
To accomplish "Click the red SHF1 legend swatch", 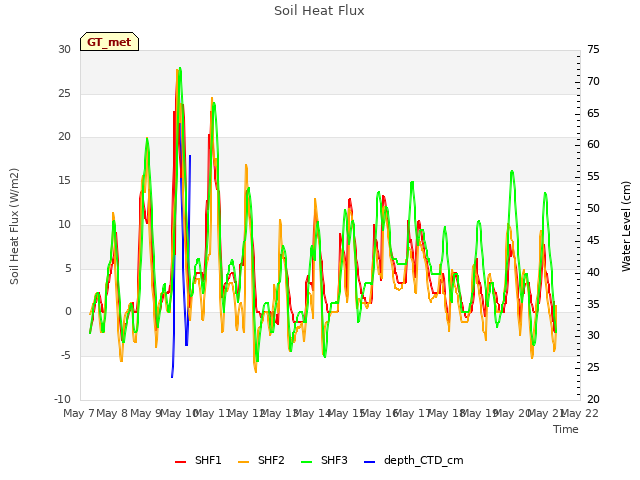I will [x=180, y=462].
